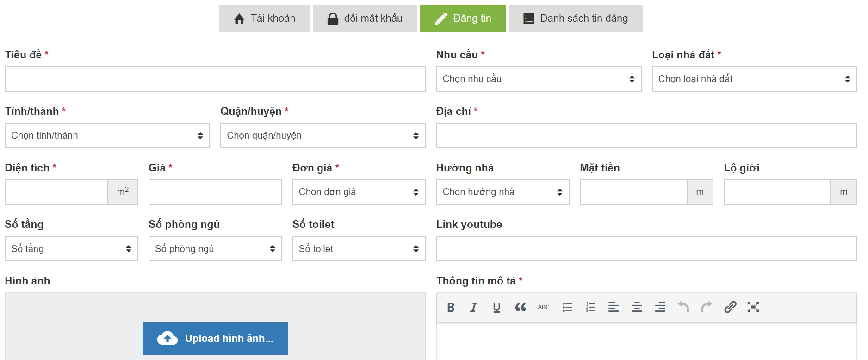868x360 pixels.
Task: Click the Mặt tiền input field
Action: tap(633, 192)
